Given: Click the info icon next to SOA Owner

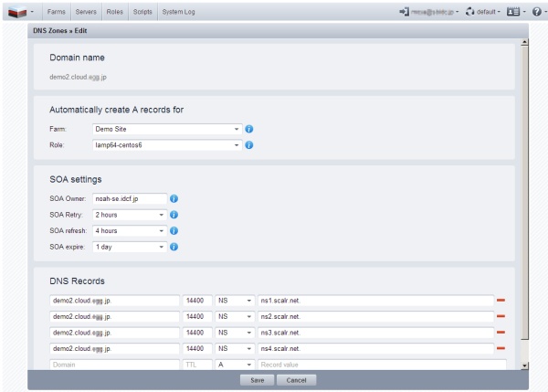Looking at the screenshot, I should 174,198.
